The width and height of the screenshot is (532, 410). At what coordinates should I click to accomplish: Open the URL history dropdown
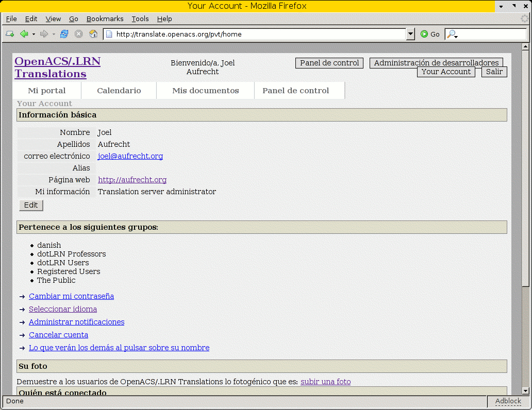(410, 34)
